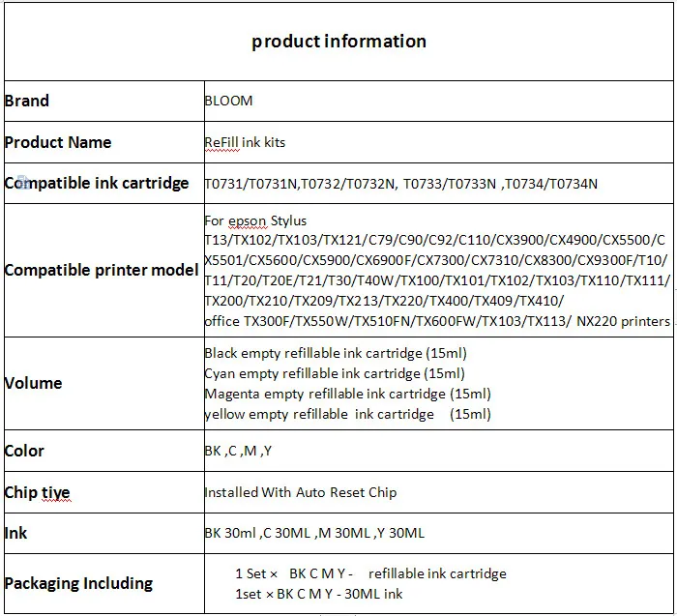Click the office TX300F/TX550W printer line
This screenshot has height=616, width=677.
(437, 321)
